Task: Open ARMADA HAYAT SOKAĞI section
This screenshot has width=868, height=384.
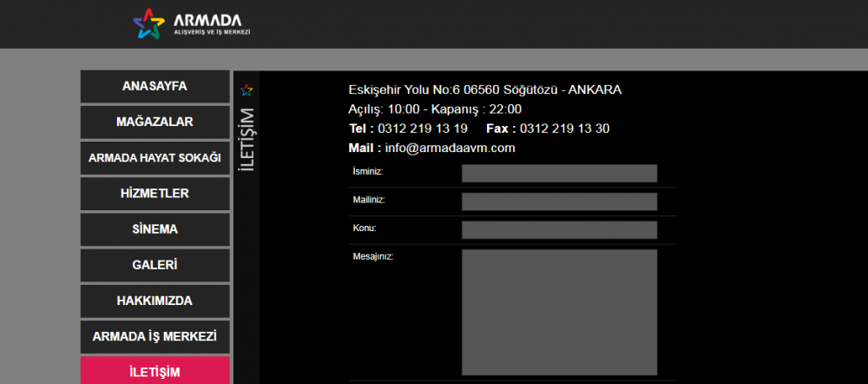Action: point(155,158)
